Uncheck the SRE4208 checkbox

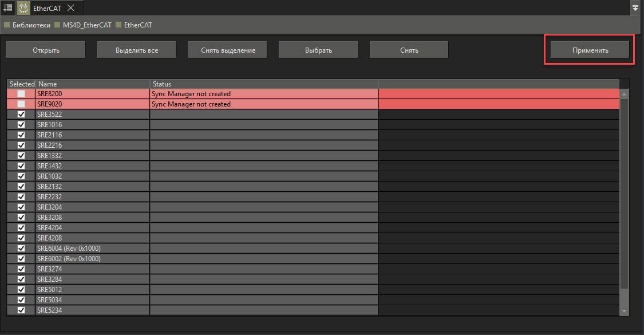coord(21,238)
